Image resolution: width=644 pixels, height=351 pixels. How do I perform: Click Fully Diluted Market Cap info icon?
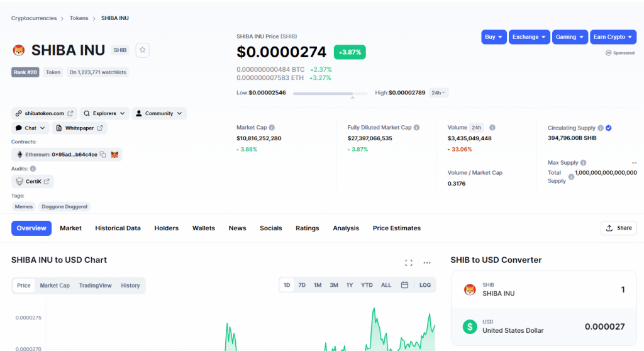(416, 128)
